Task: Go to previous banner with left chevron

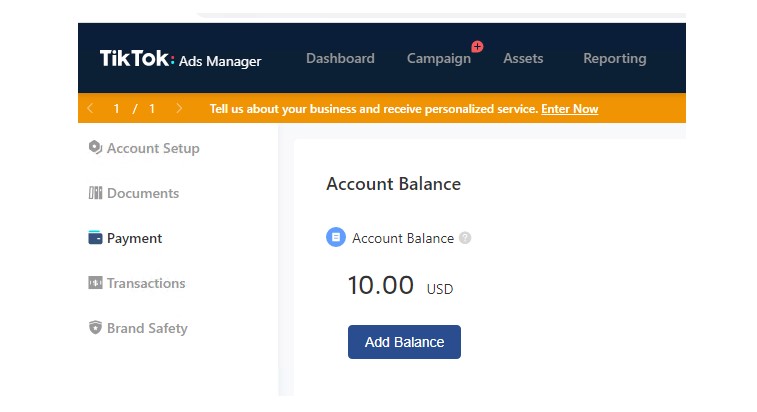Action: pos(90,108)
